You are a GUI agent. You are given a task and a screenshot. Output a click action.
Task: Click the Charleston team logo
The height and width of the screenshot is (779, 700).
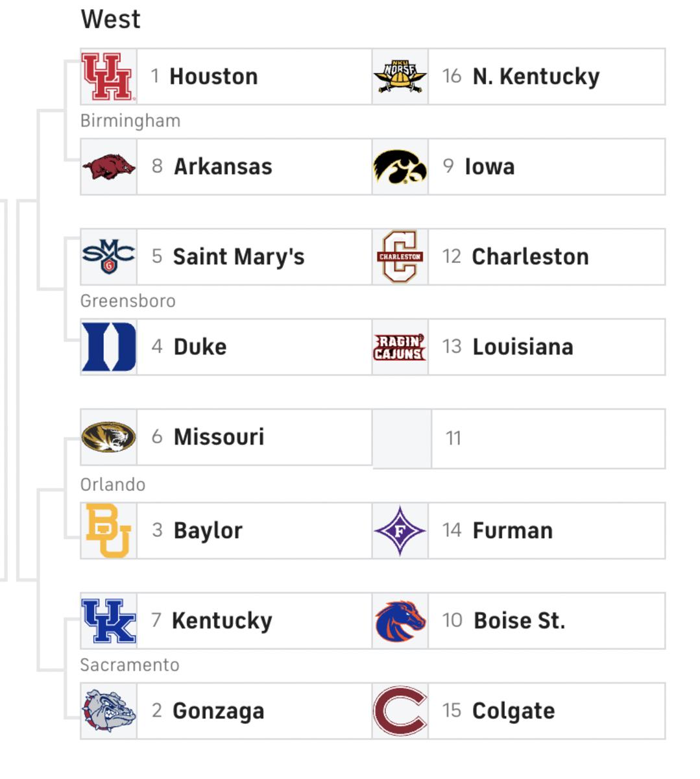(x=400, y=257)
